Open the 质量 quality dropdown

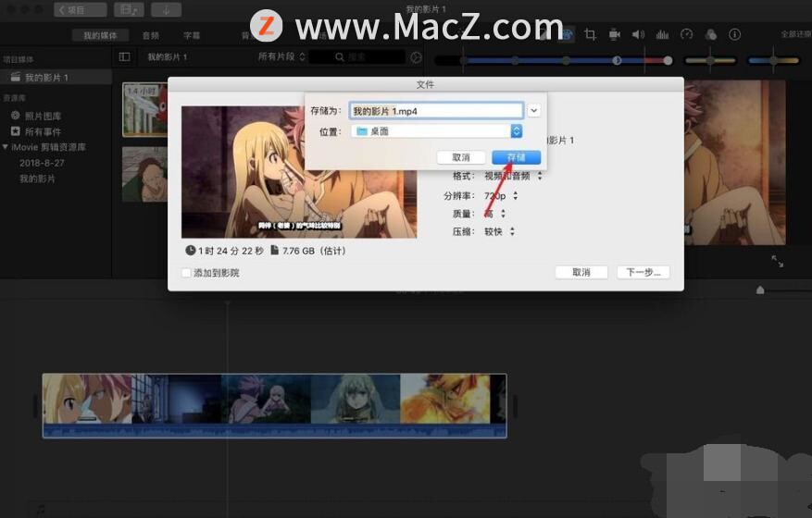pos(494,213)
